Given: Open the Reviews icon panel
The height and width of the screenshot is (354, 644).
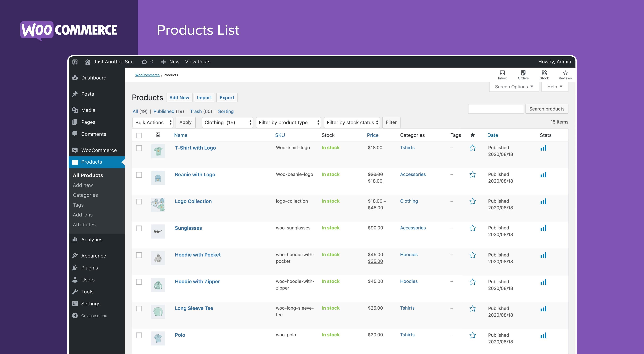Looking at the screenshot, I should click(565, 75).
